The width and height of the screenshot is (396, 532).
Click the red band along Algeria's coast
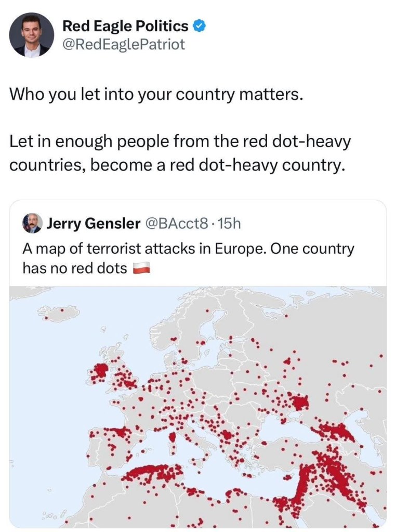[153, 472]
